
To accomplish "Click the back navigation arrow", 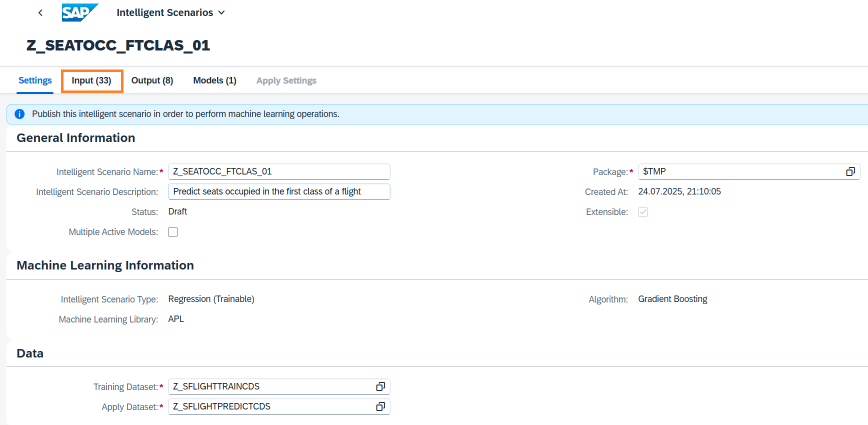I will (x=40, y=13).
